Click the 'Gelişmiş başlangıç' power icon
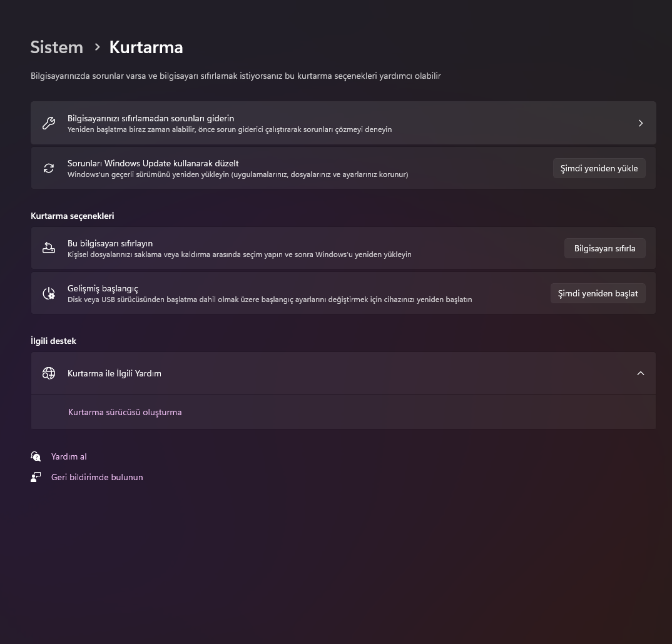The height and width of the screenshot is (644, 672). (x=49, y=293)
